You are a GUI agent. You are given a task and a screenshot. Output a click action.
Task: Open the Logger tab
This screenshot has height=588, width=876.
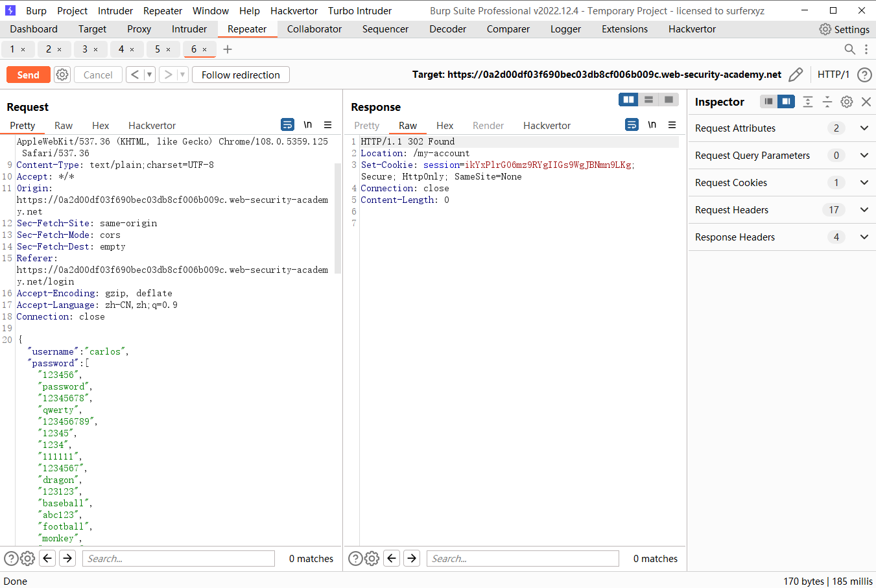(565, 29)
